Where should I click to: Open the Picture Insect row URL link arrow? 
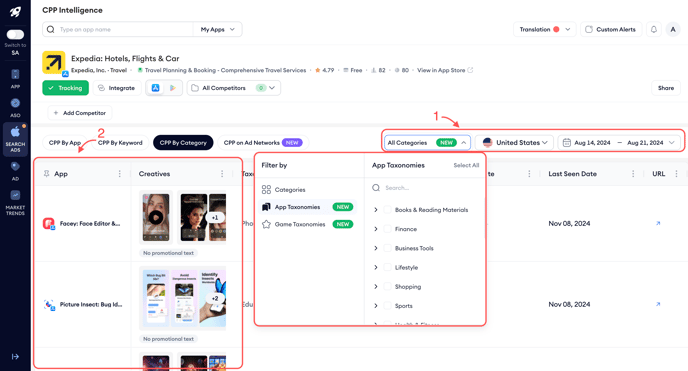click(658, 304)
